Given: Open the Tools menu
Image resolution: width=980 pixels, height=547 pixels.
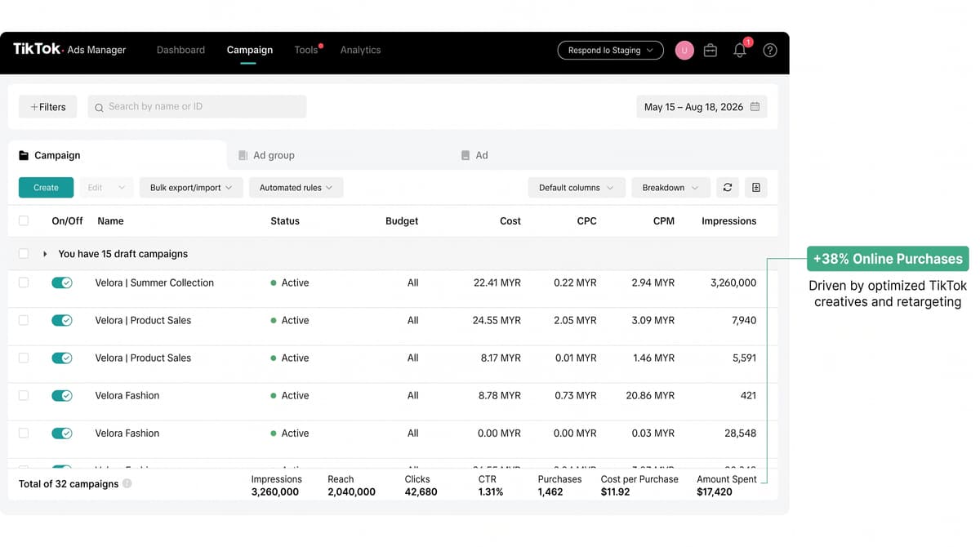Looking at the screenshot, I should pos(306,50).
